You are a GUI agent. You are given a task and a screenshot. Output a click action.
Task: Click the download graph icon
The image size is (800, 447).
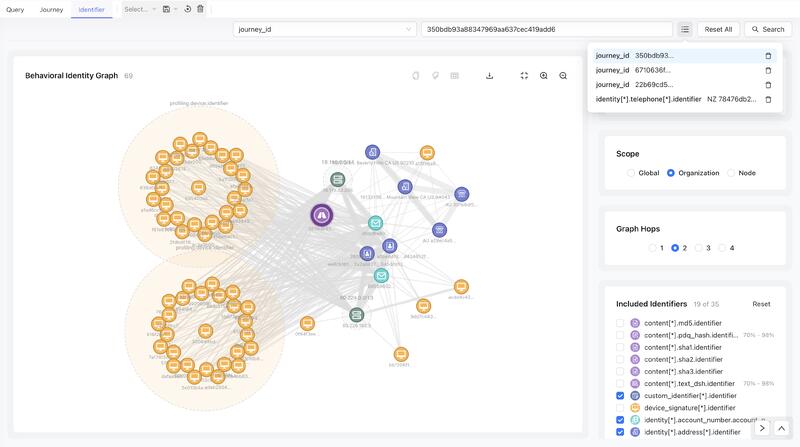click(489, 76)
